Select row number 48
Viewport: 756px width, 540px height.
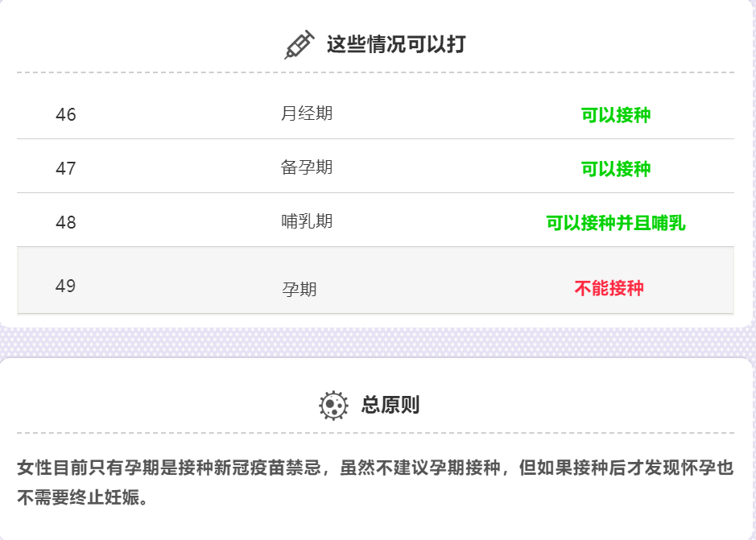[66, 223]
